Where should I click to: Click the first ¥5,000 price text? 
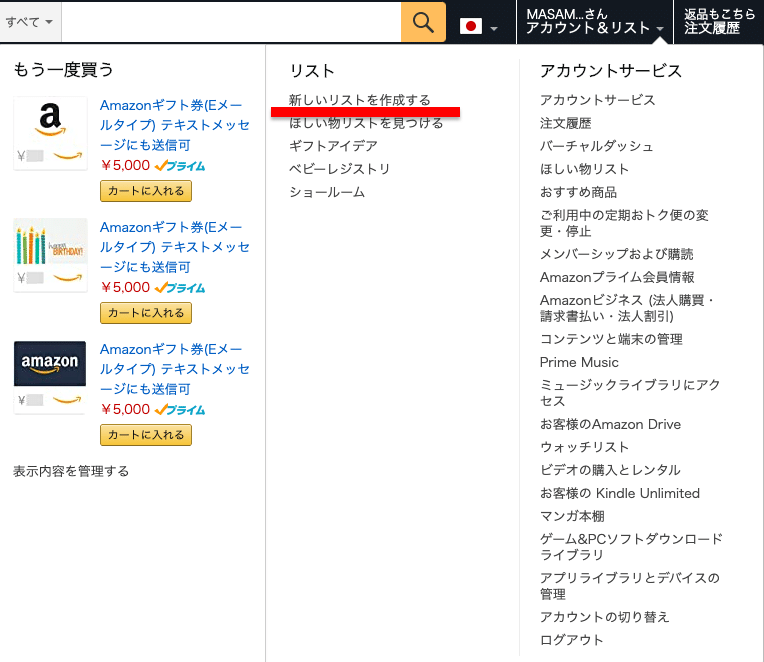[126, 165]
